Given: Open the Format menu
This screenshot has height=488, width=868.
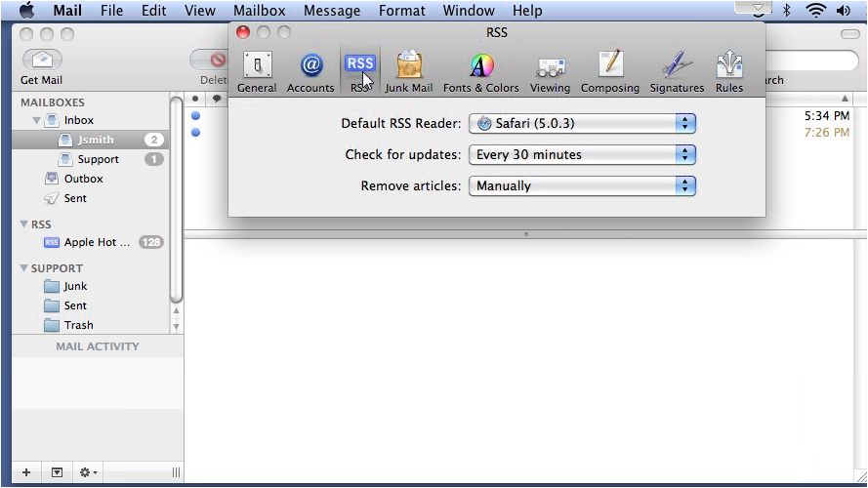Looking at the screenshot, I should click(x=402, y=10).
